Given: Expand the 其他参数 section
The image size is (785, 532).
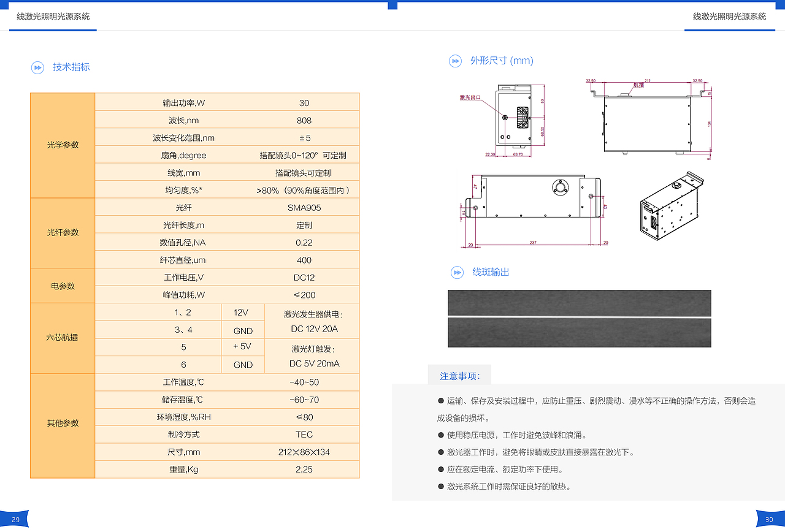Looking at the screenshot, I should [62, 423].
